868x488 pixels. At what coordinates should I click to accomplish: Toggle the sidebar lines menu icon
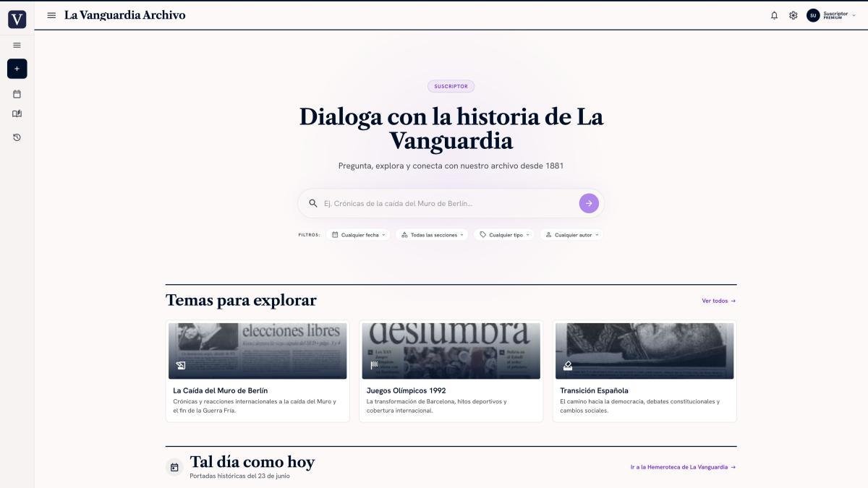(17, 46)
